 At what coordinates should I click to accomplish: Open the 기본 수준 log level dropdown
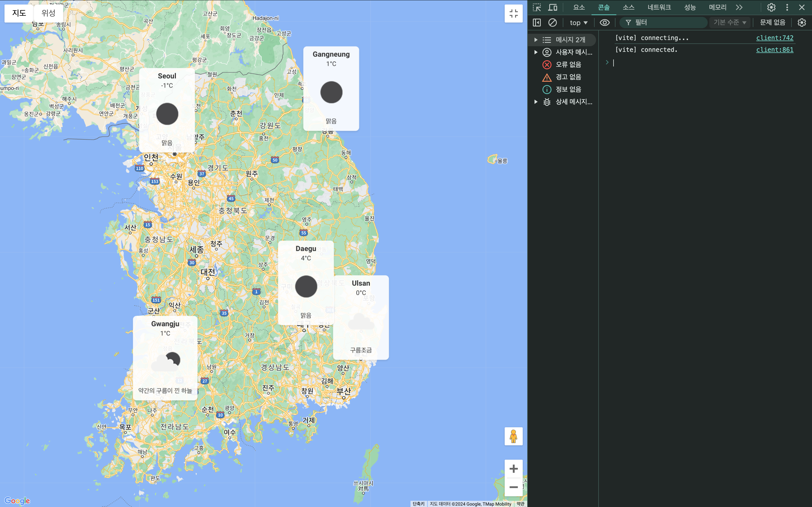pos(730,23)
